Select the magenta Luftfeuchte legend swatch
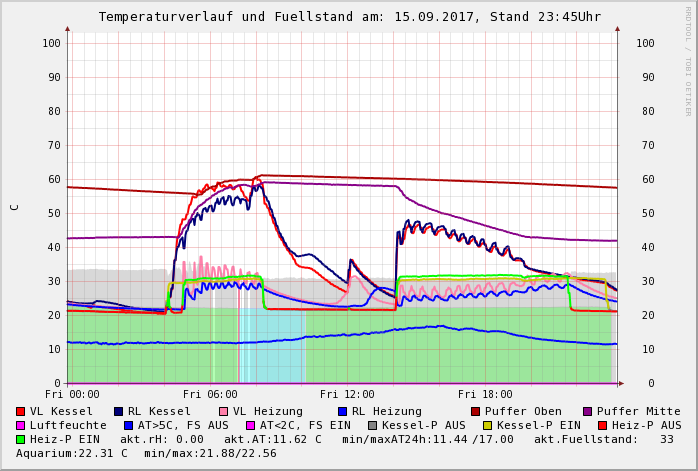The width and height of the screenshot is (698, 471). pos(21,425)
